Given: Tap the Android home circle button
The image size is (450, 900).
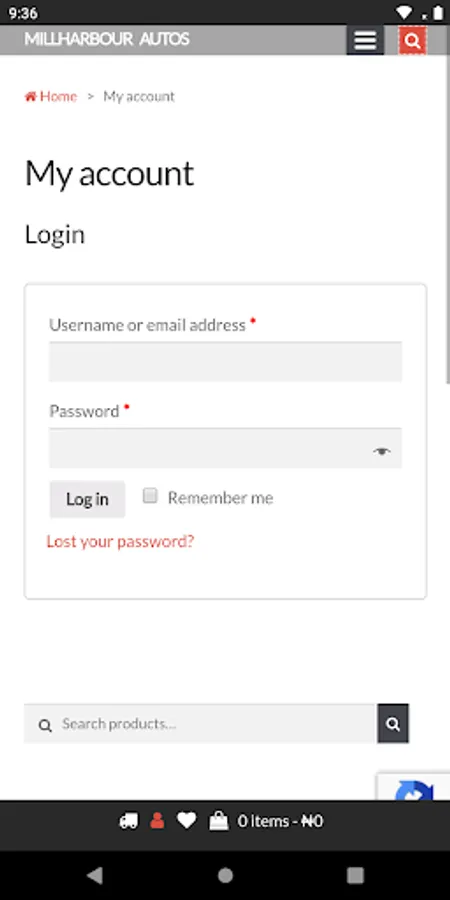Looking at the screenshot, I should [x=226, y=875].
